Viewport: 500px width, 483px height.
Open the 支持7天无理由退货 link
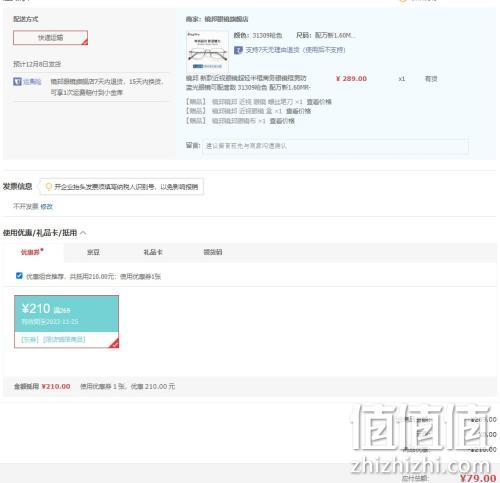[x=295, y=50]
